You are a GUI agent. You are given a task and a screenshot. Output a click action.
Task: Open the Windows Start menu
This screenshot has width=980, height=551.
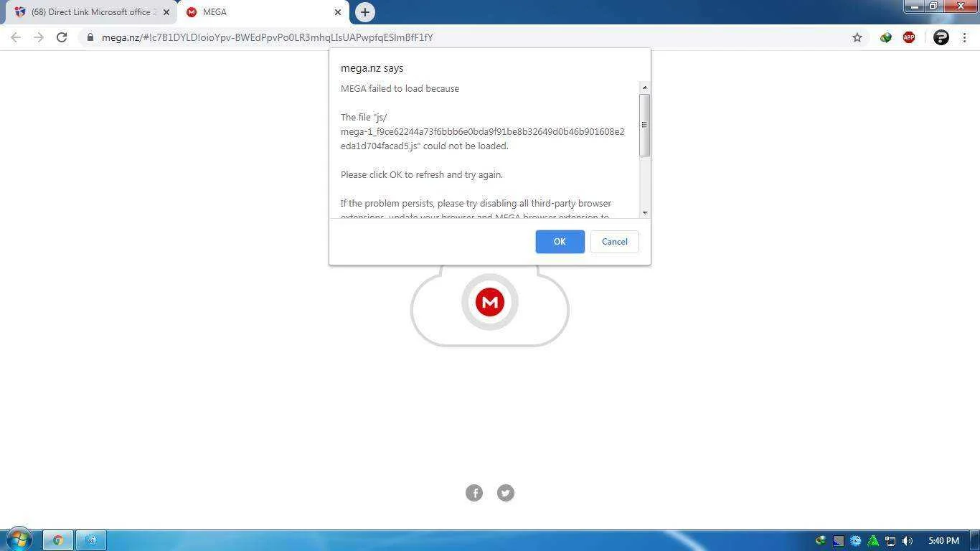point(19,540)
